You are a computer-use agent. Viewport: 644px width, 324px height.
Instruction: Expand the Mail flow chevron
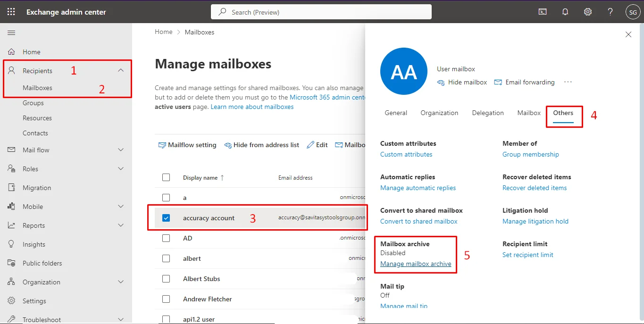(121, 150)
